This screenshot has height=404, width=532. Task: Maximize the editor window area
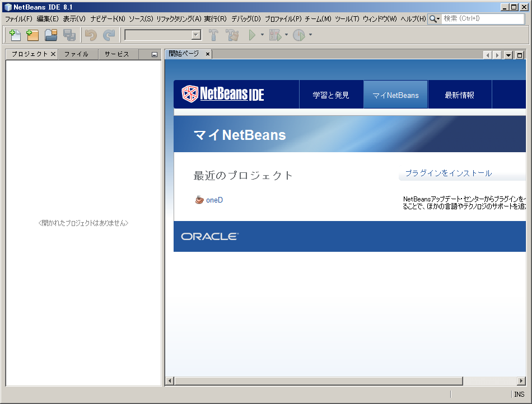(520, 55)
